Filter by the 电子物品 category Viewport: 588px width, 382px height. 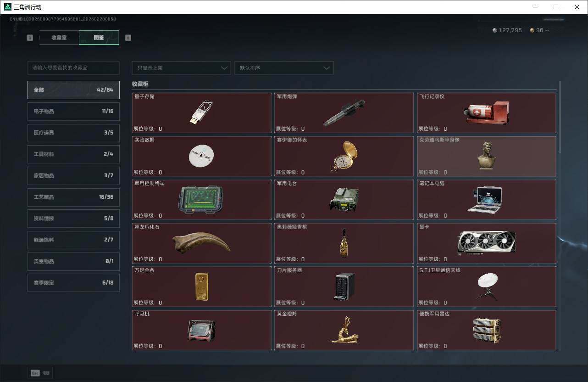(73, 111)
